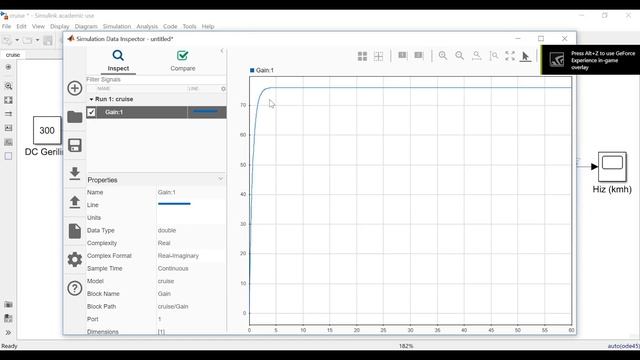Click Simulink fit to view palette icon
The height and width of the screenshot is (360, 640).
coord(8,100)
